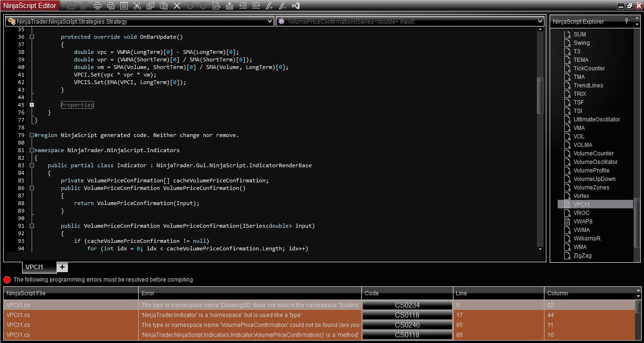Click the Copy icon in the toolbar
644x343 pixels.
click(151, 6)
